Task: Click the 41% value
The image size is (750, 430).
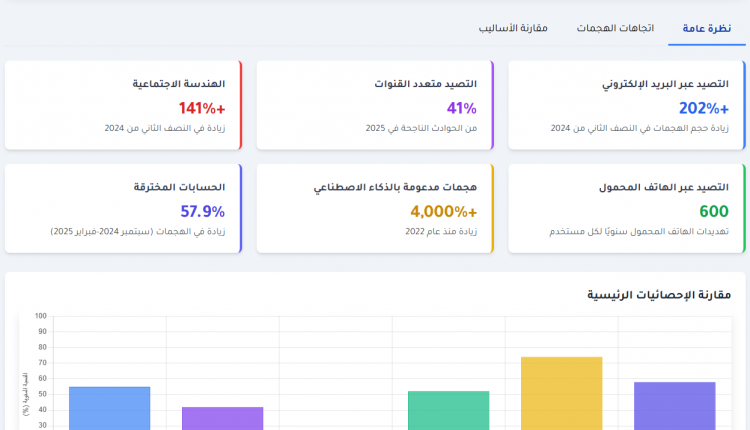Action: [462, 109]
